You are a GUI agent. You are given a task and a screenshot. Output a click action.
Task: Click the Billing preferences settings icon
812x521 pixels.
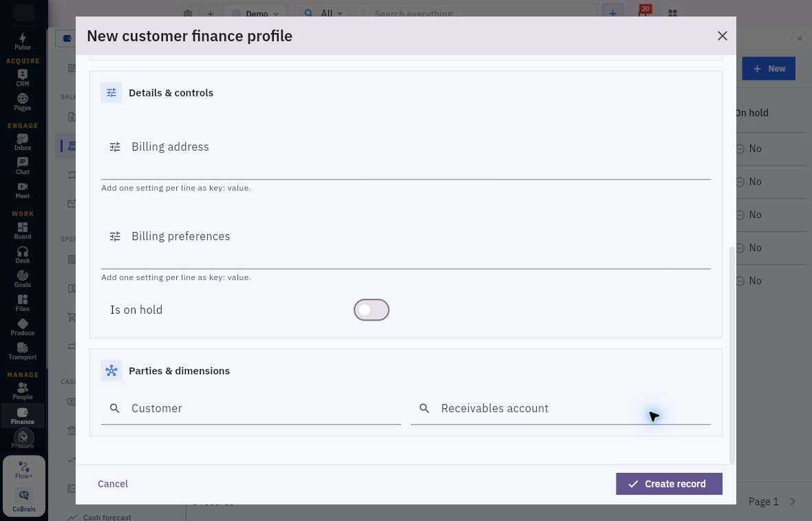[x=115, y=237]
